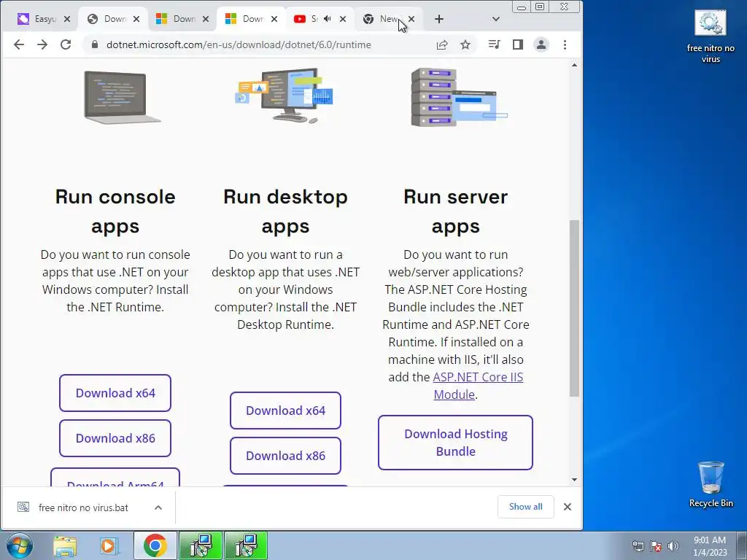
Task: Click Show all downloads button
Action: click(x=525, y=507)
